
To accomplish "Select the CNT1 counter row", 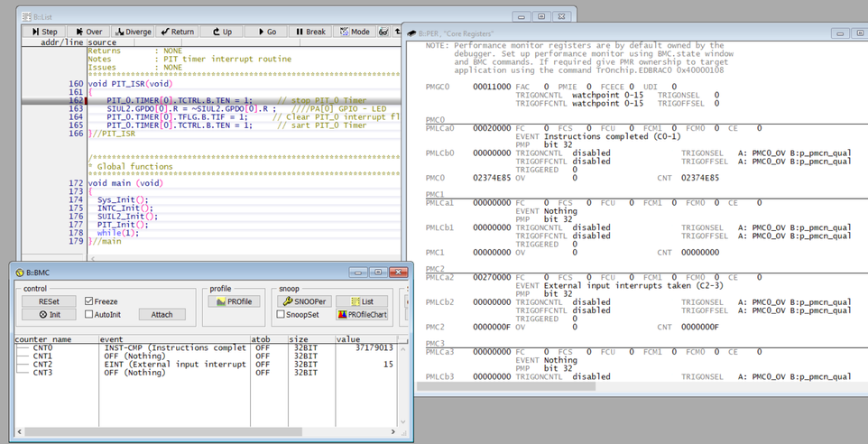I will point(204,356).
